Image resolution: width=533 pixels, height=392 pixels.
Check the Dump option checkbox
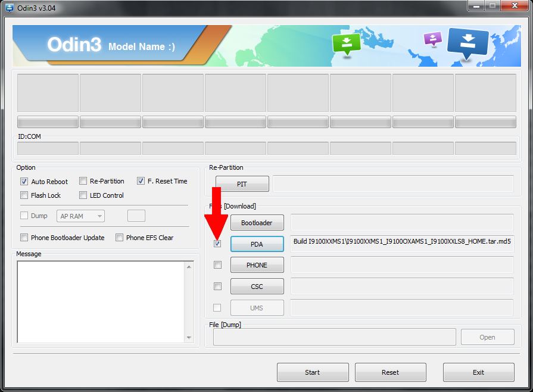coord(24,216)
